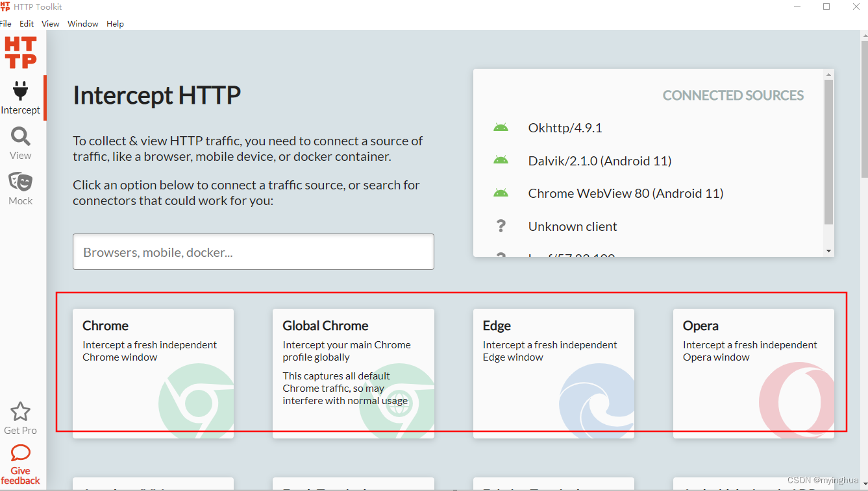Image resolution: width=868 pixels, height=491 pixels.
Task: Click Android icon beside Dalvik/2.1.0
Action: point(501,160)
